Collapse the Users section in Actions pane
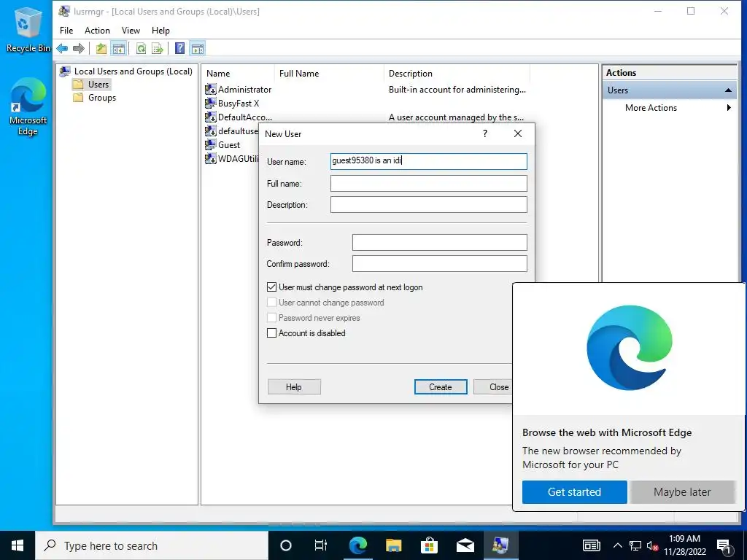 [x=728, y=90]
